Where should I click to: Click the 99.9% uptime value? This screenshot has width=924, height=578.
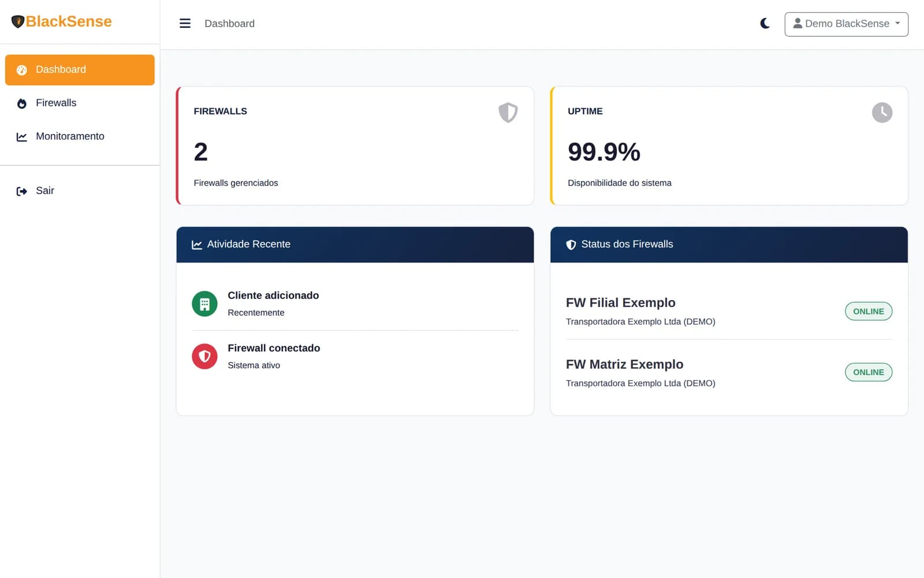click(604, 152)
